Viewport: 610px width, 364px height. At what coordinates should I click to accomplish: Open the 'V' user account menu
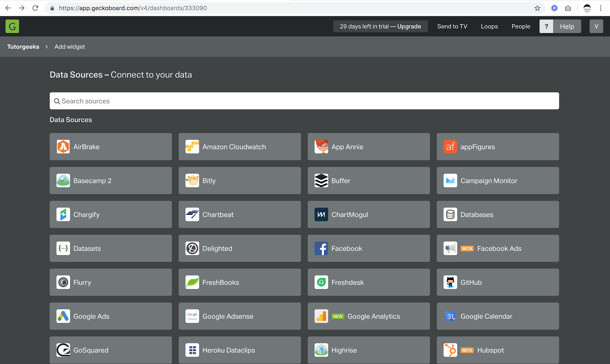[596, 26]
